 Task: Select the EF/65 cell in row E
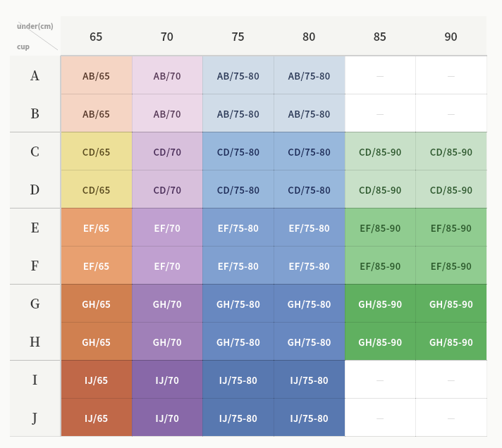click(96, 228)
